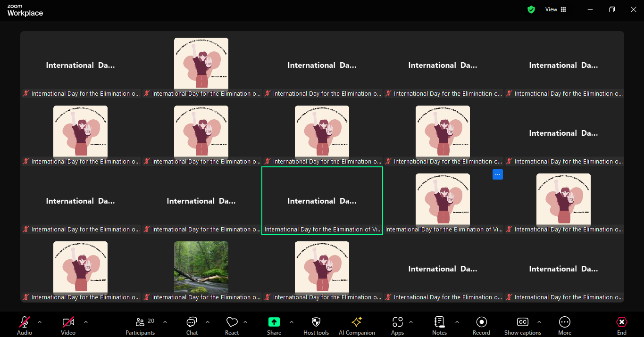Screen dimensions: 644x337
Task: Turn on Show captions
Action: (523, 325)
